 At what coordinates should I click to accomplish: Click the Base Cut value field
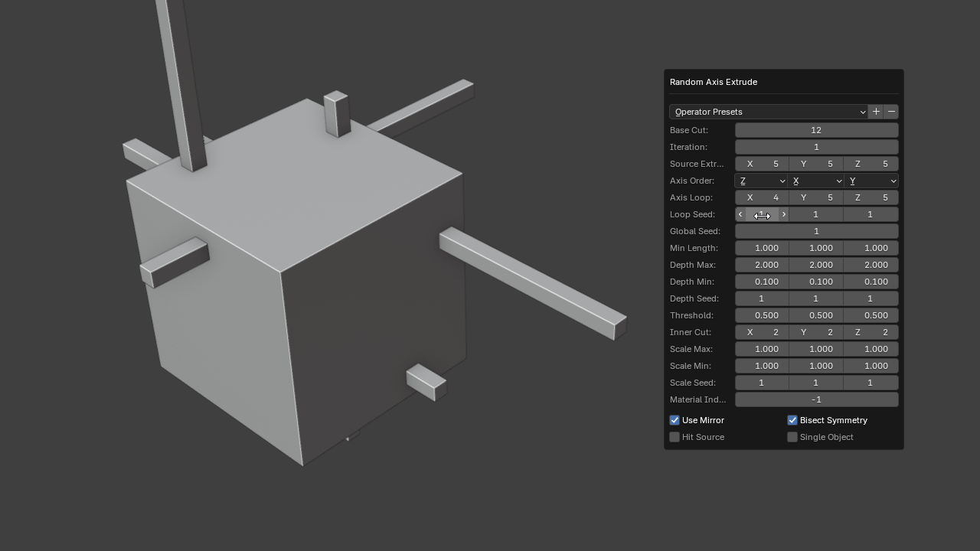[816, 130]
